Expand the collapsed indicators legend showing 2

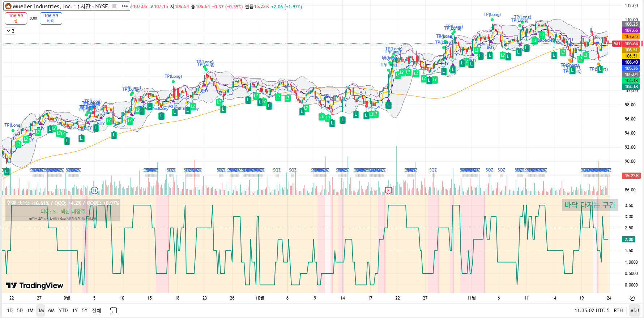(10, 31)
